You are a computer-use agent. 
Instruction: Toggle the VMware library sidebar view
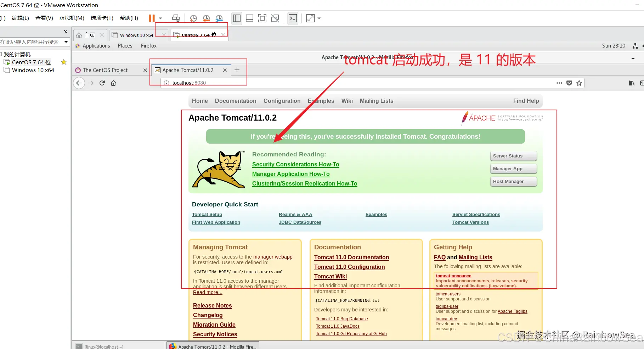pos(237,18)
